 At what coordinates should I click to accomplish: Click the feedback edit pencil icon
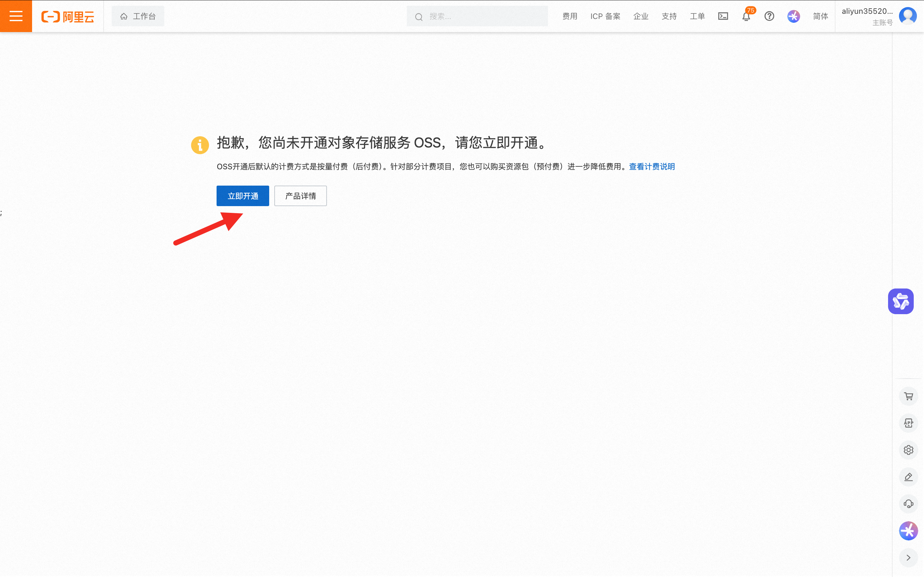908,477
